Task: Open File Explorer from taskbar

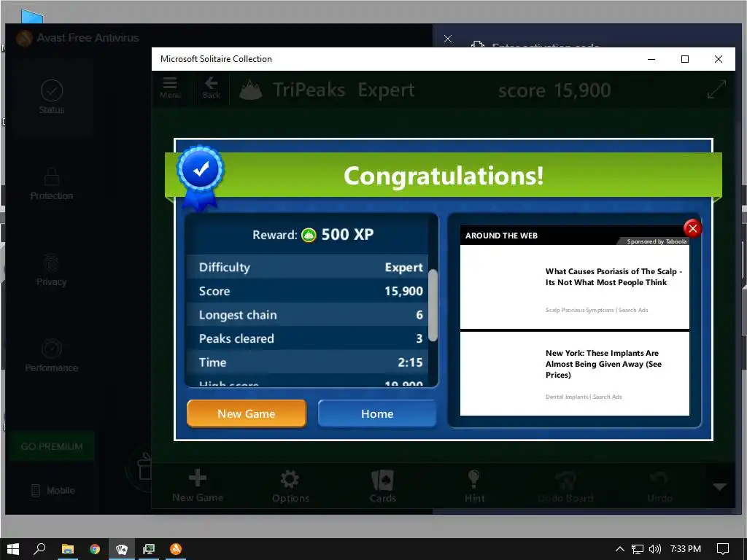Action: tap(67, 549)
